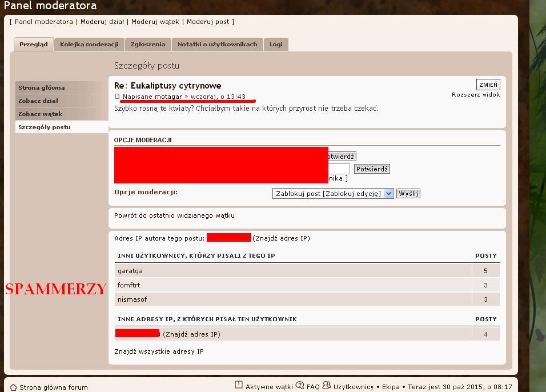
Task: Click the text field beside second Potwierdź
Action: [339, 169]
